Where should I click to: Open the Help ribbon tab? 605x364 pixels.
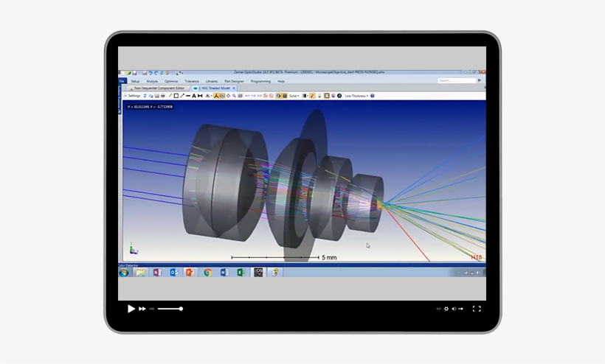pos(281,81)
